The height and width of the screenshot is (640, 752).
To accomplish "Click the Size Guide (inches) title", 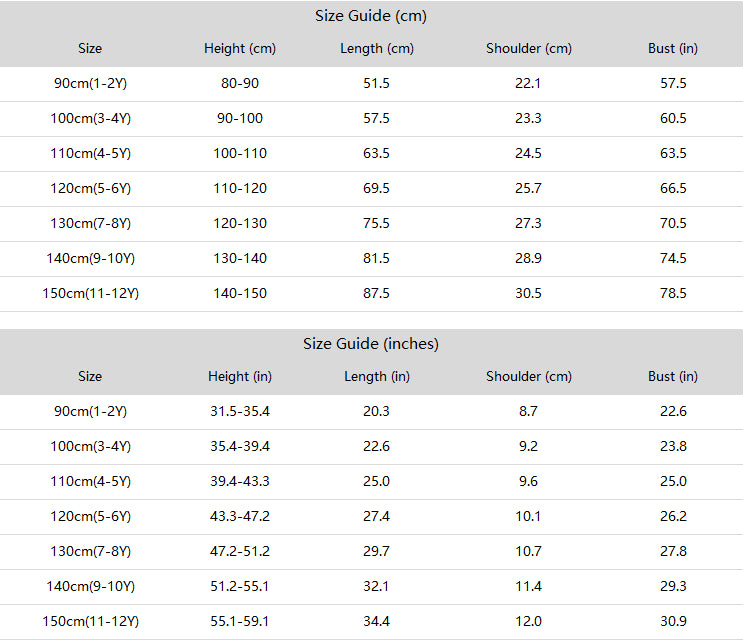I will point(371,344).
